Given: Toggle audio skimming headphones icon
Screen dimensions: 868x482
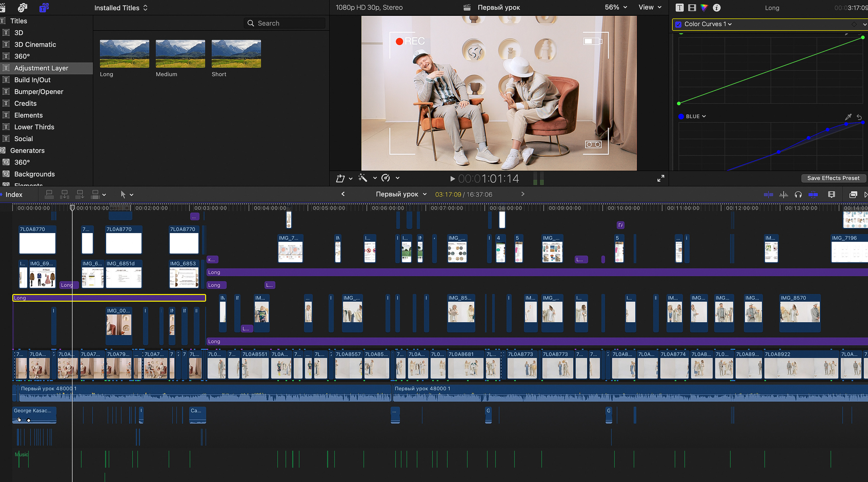Looking at the screenshot, I should tap(798, 194).
